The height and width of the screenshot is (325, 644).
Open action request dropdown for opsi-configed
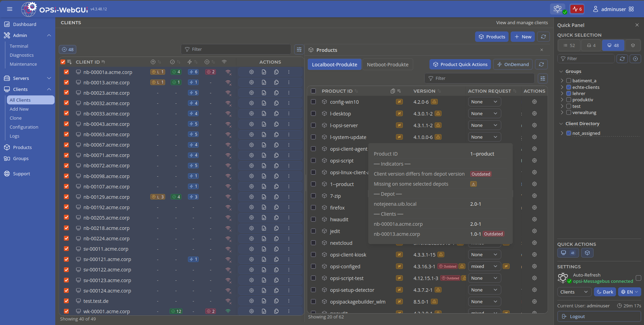point(484,266)
